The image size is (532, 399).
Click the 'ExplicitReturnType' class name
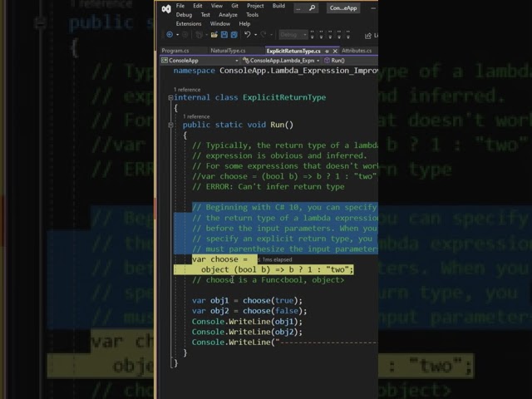click(284, 97)
